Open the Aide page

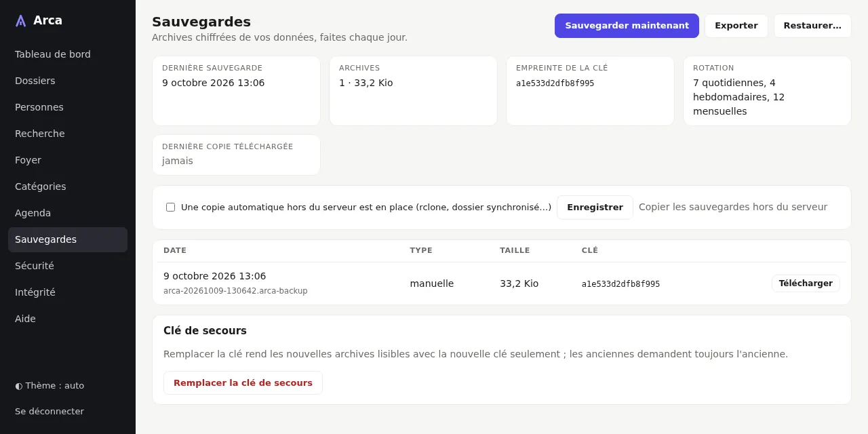coord(68,319)
